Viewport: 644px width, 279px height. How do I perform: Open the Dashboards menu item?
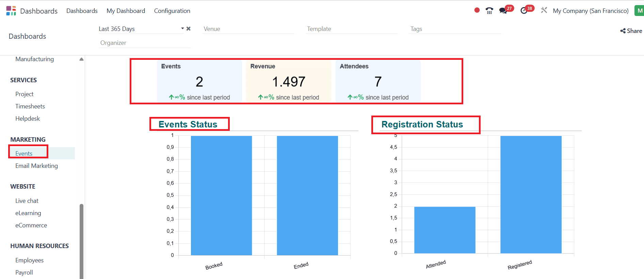pos(82,11)
